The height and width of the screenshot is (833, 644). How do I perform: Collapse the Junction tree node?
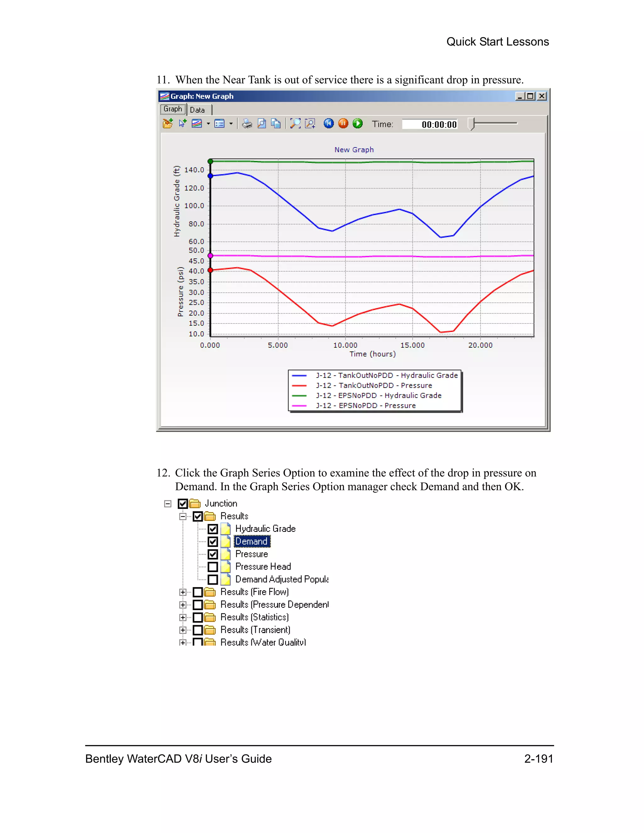pyautogui.click(x=168, y=504)
